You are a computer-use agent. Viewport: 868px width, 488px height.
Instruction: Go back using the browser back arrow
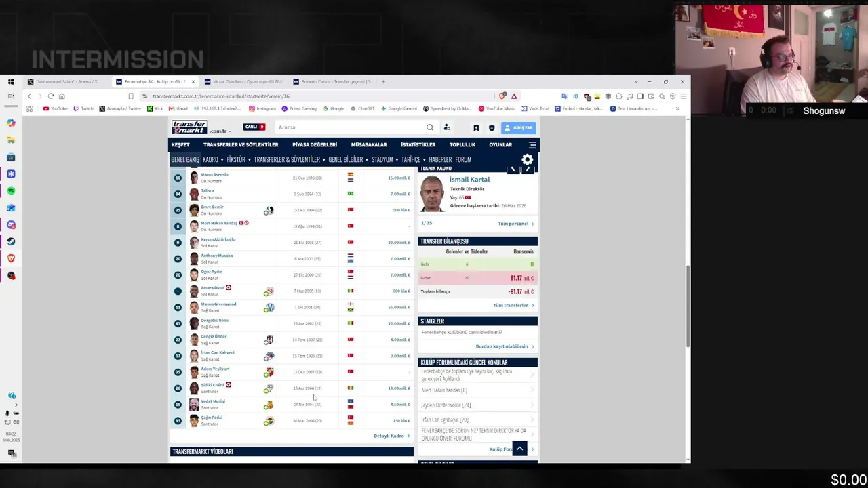point(29,96)
